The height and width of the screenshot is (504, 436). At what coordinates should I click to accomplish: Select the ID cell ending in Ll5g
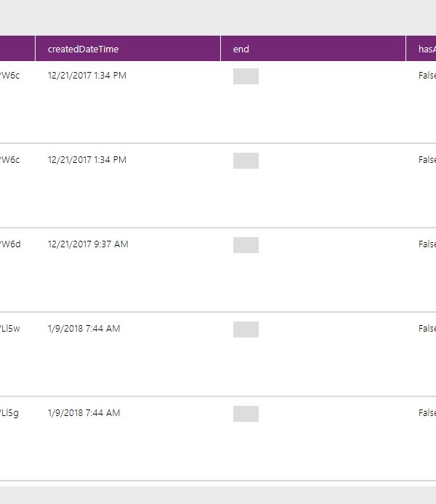pos(10,413)
